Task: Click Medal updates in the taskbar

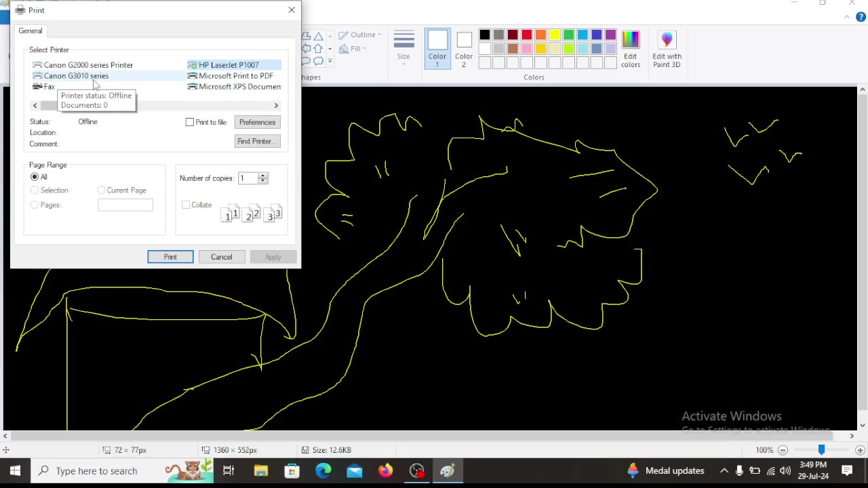Action: click(x=665, y=470)
